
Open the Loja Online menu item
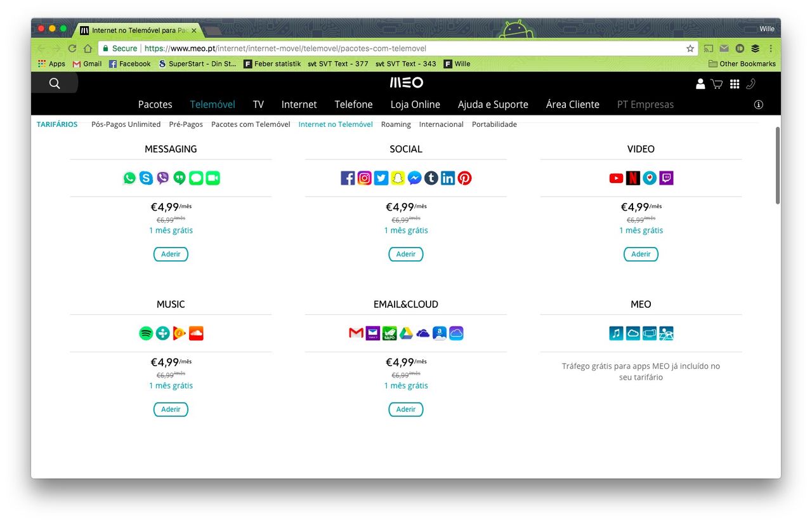pos(416,105)
